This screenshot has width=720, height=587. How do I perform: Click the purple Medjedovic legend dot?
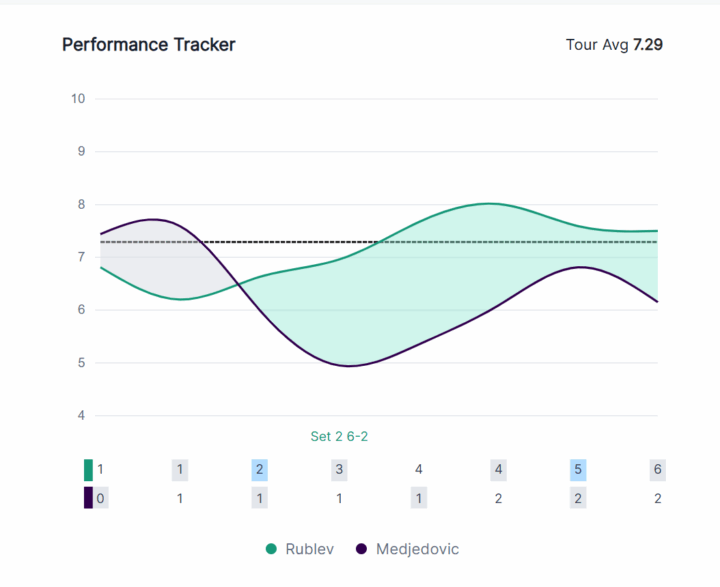coord(361,549)
